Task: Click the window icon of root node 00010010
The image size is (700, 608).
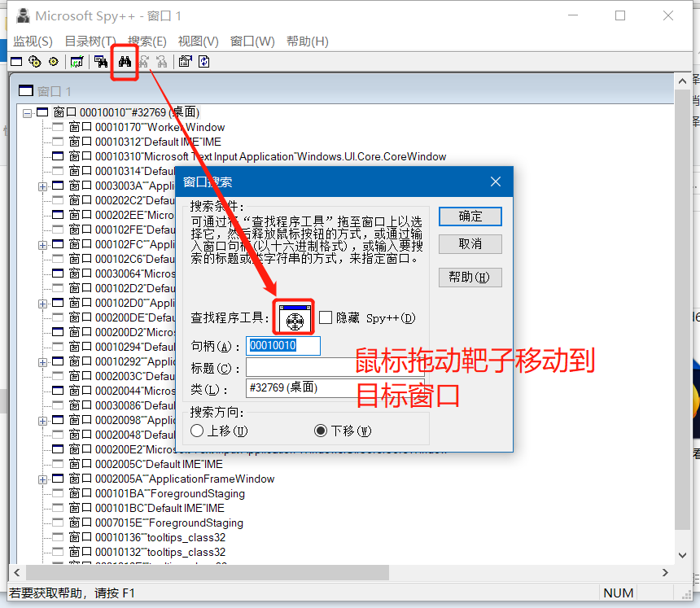Action: [x=42, y=112]
